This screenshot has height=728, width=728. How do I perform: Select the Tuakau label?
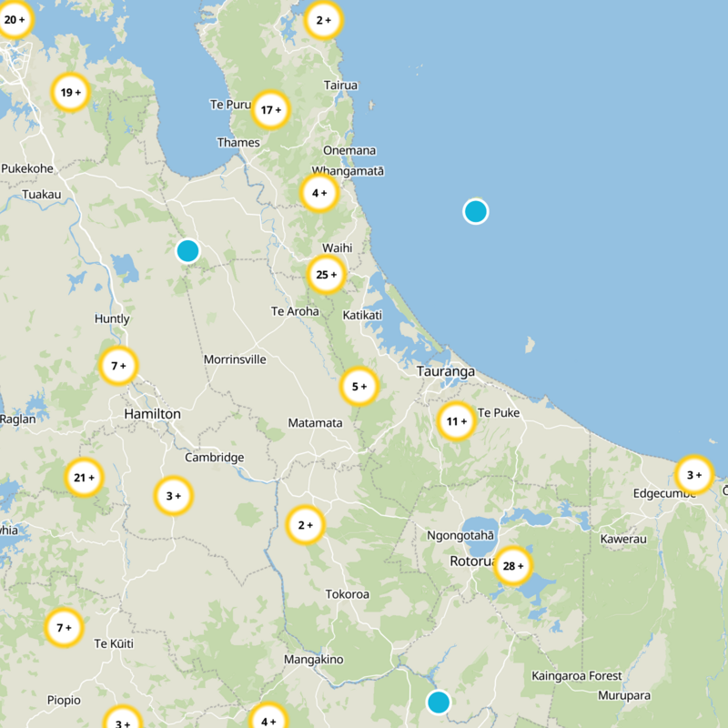coord(42,194)
